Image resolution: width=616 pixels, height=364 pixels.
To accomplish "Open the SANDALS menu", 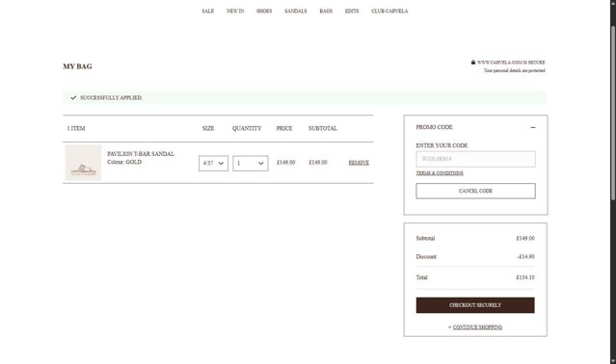I will tap(295, 11).
